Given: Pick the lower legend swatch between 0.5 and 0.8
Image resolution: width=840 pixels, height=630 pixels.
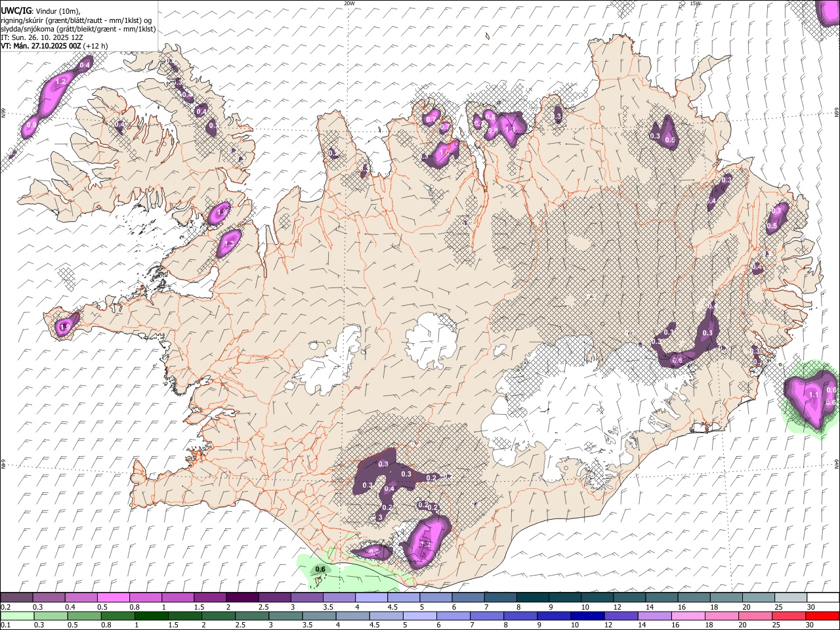Looking at the screenshot, I should [84, 616].
